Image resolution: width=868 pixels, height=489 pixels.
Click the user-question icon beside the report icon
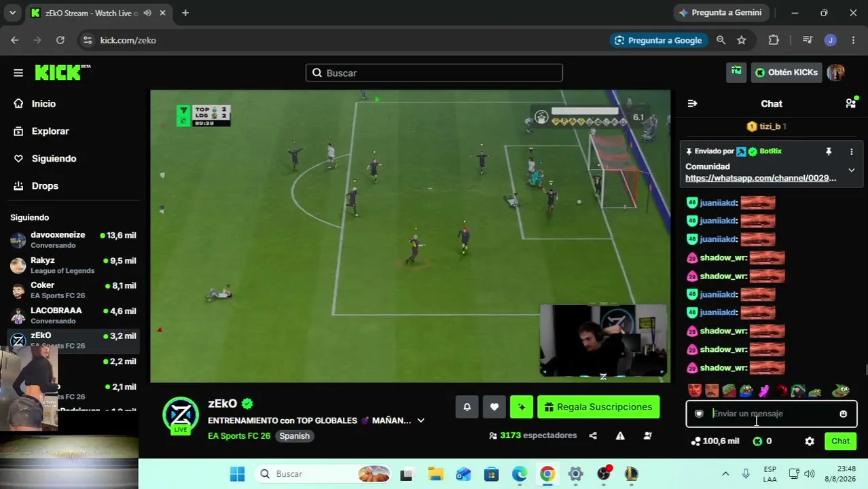pyautogui.click(x=647, y=436)
